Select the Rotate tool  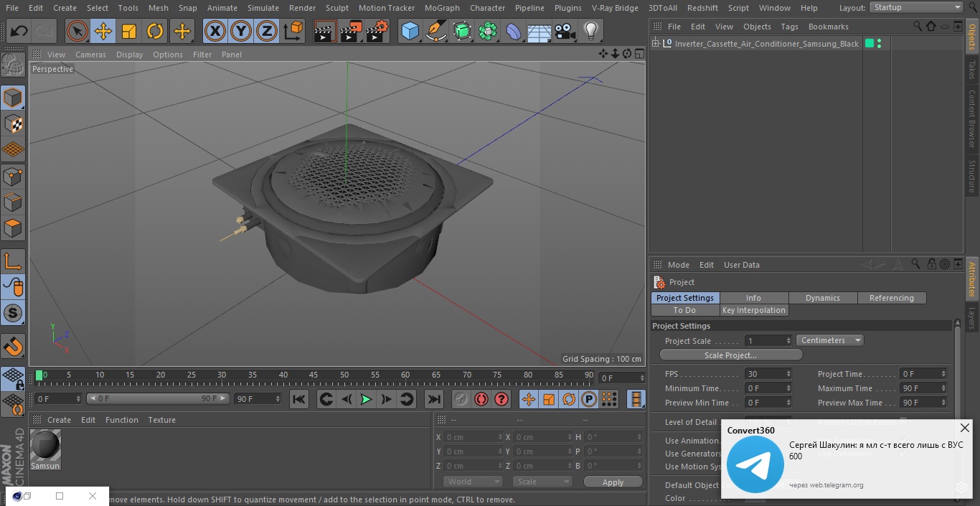coord(155,32)
